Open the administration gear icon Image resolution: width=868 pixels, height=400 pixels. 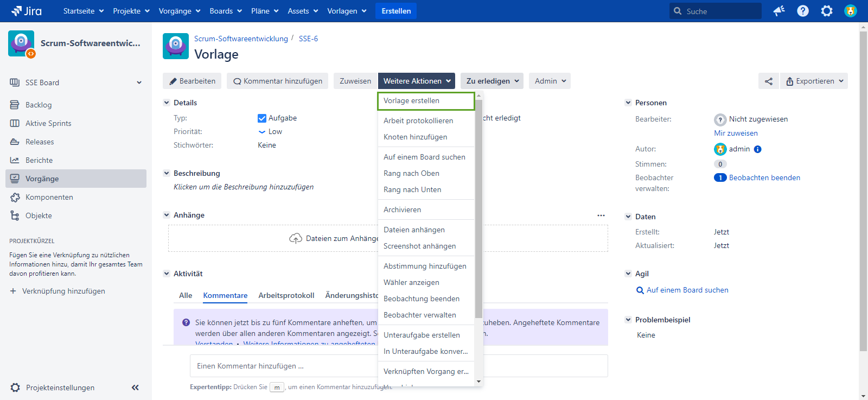click(827, 11)
